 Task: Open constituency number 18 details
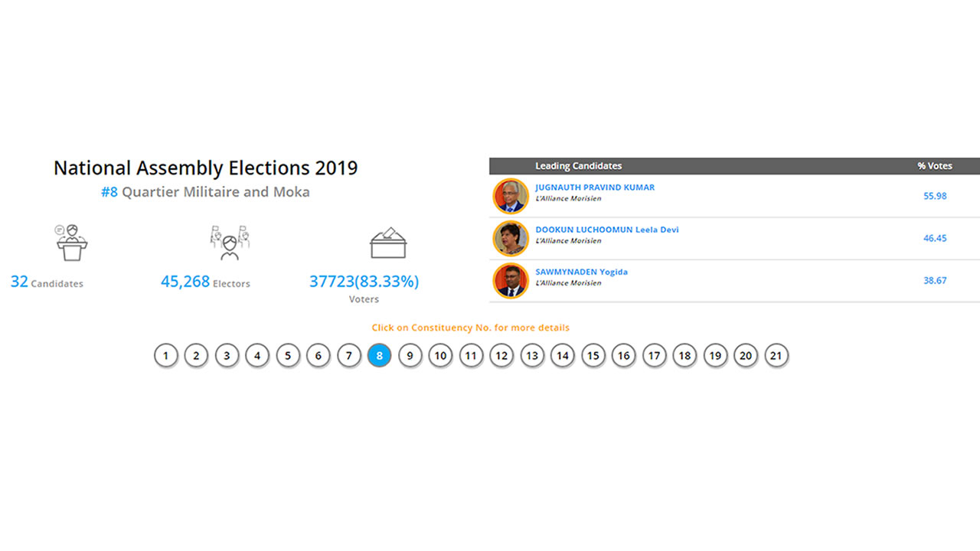pos(684,356)
